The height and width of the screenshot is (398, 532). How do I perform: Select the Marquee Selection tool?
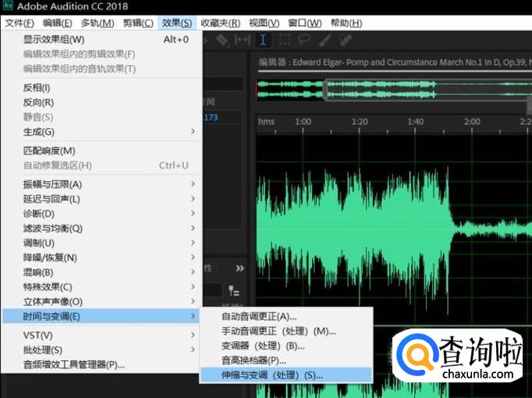(x=284, y=40)
